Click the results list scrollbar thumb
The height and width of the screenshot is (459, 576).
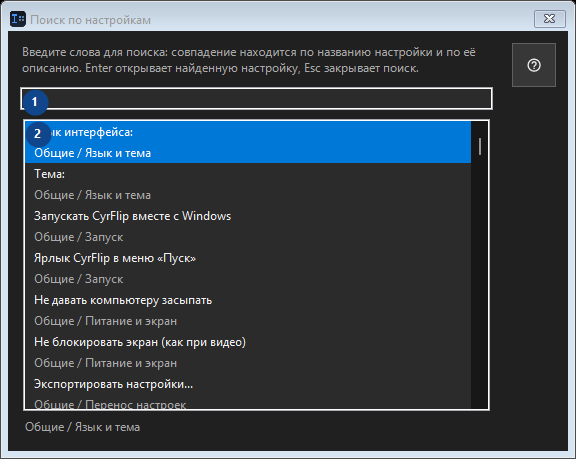click(480, 147)
